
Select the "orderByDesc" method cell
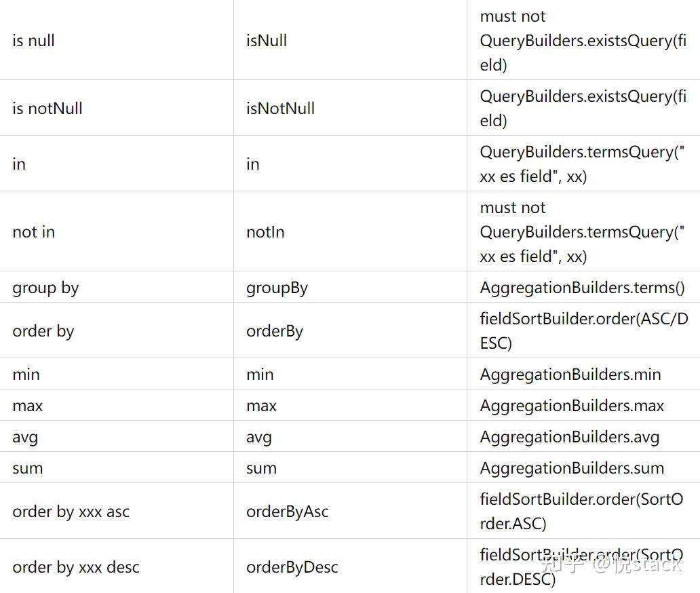coord(292,567)
